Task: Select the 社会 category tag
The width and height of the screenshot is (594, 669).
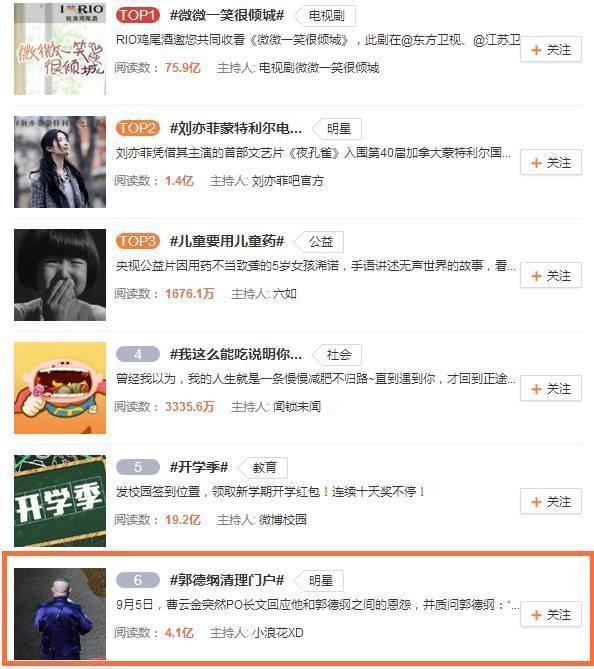Action: [338, 355]
